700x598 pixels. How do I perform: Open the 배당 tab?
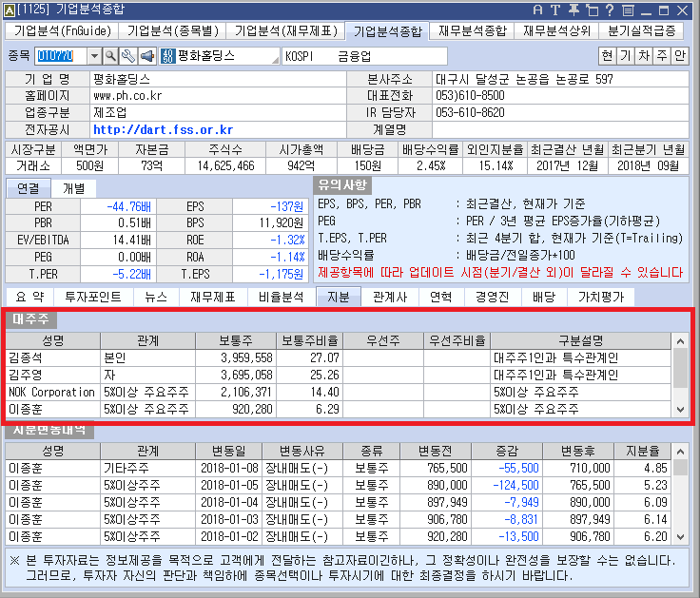pyautogui.click(x=544, y=298)
